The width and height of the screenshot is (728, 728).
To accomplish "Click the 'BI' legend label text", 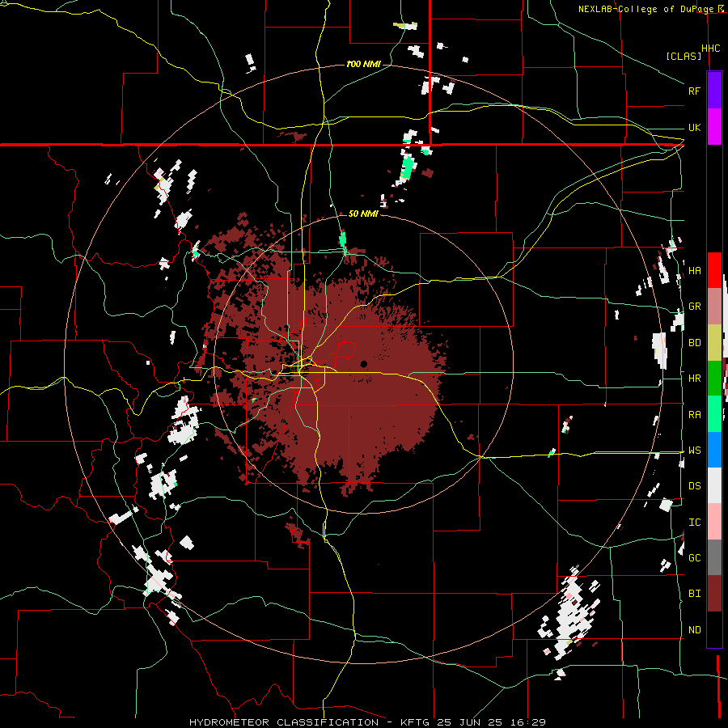I will click(694, 594).
